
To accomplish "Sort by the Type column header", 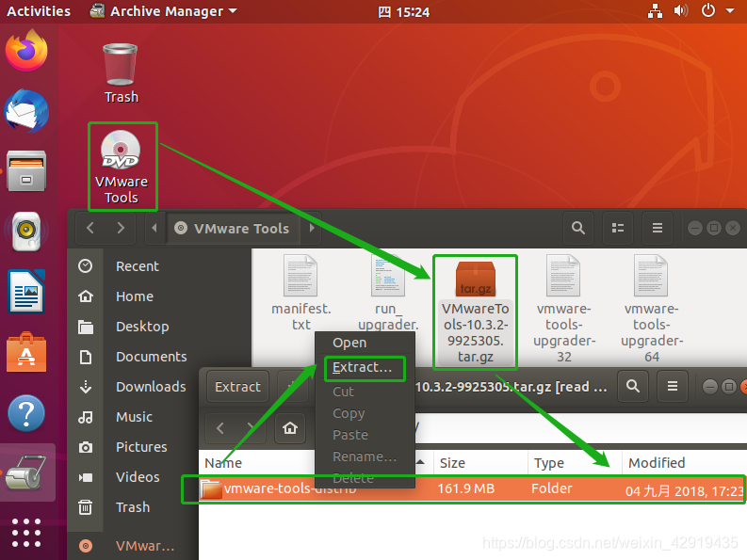I will click(x=575, y=463).
